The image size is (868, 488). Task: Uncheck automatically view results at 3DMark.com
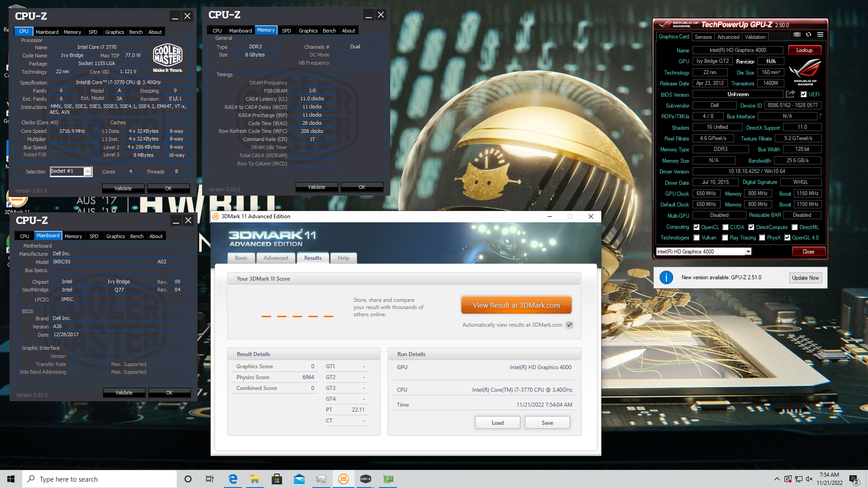point(569,325)
